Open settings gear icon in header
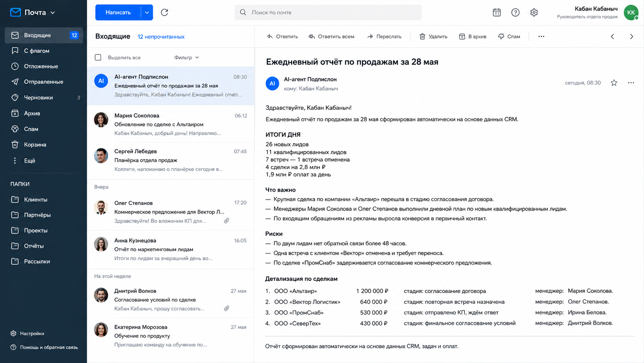The width and height of the screenshot is (644, 363). point(534,12)
